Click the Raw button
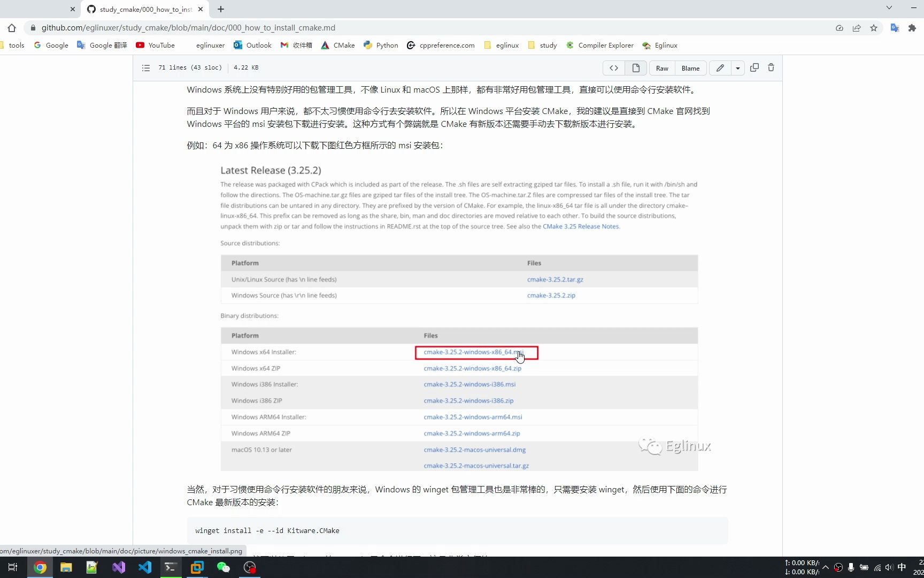Screen dimensions: 924x578 pyautogui.click(x=662, y=68)
